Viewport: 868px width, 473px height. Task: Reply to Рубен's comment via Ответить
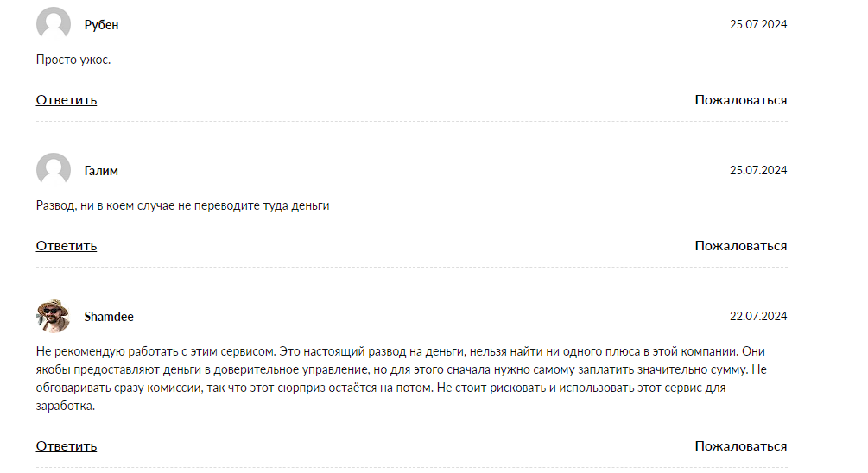pos(67,99)
